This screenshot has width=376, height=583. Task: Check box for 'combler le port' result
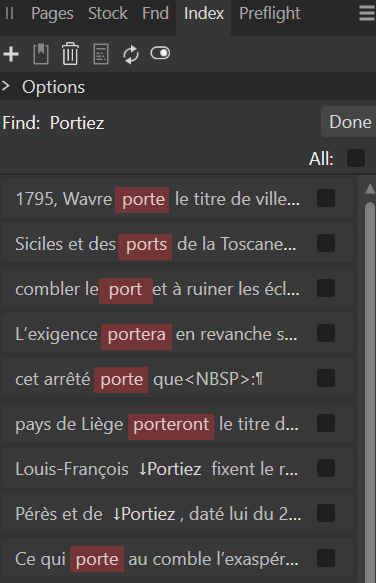click(x=326, y=288)
